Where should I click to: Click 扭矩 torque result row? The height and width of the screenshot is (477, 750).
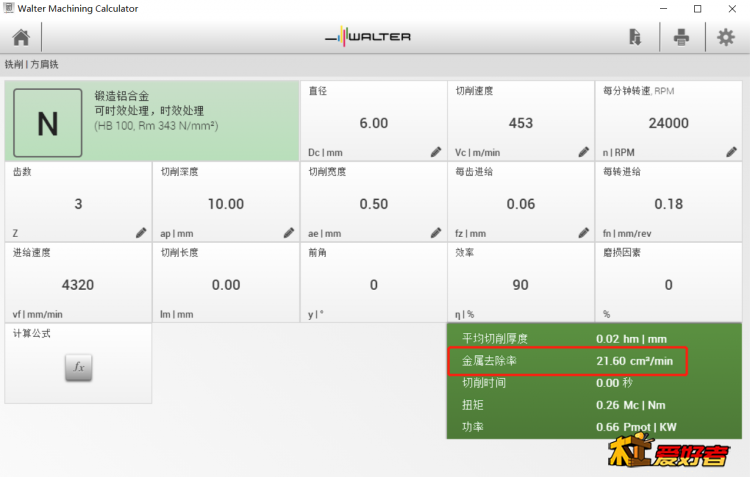click(x=594, y=405)
